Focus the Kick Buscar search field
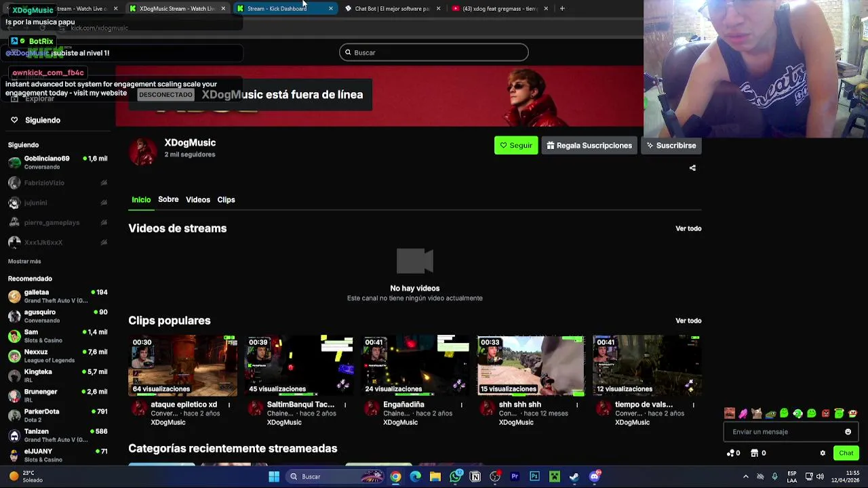This screenshot has width=868, height=488. pos(434,53)
